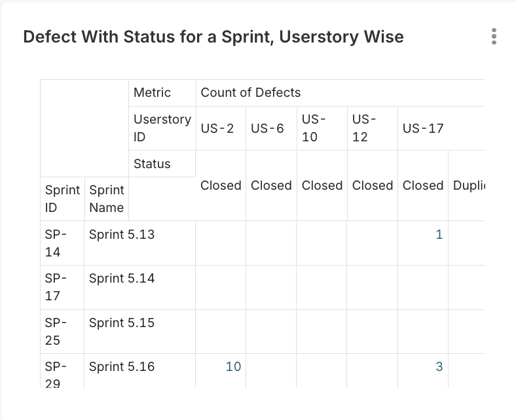Select the Sprint 5.15 row name

[x=122, y=323]
